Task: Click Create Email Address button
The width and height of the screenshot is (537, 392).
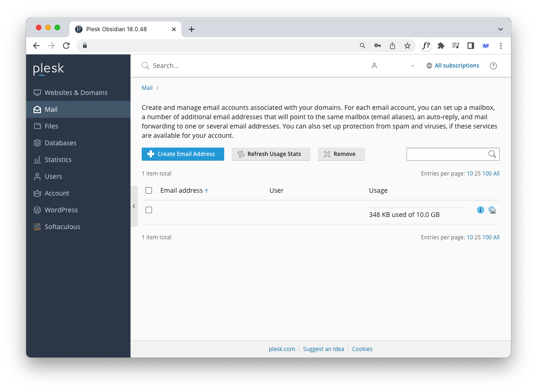Action: pyautogui.click(x=183, y=154)
